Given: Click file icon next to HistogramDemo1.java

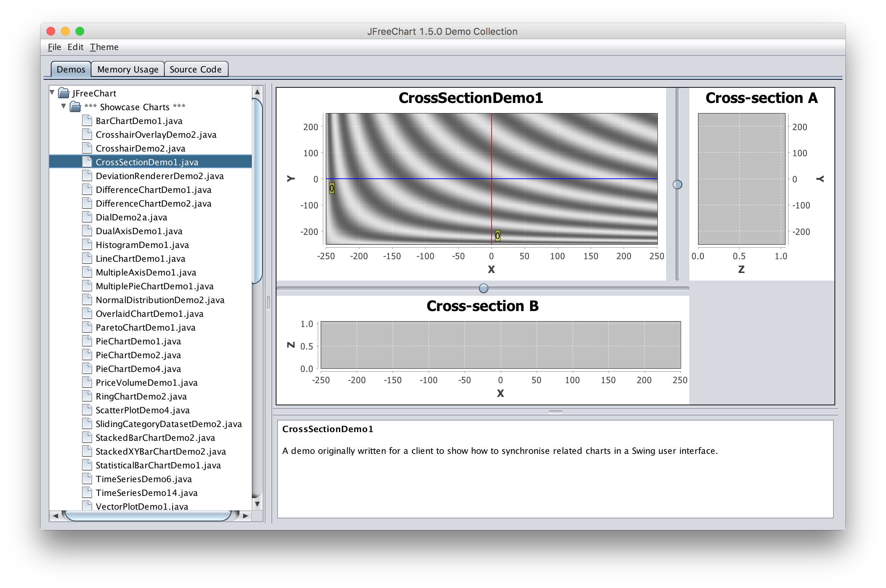Looking at the screenshot, I should coord(87,244).
